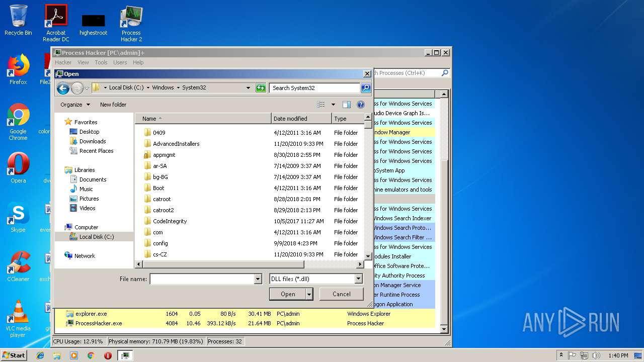The width and height of the screenshot is (644, 362).
Task: Click Opera icon in taskbar
Action: point(108,355)
